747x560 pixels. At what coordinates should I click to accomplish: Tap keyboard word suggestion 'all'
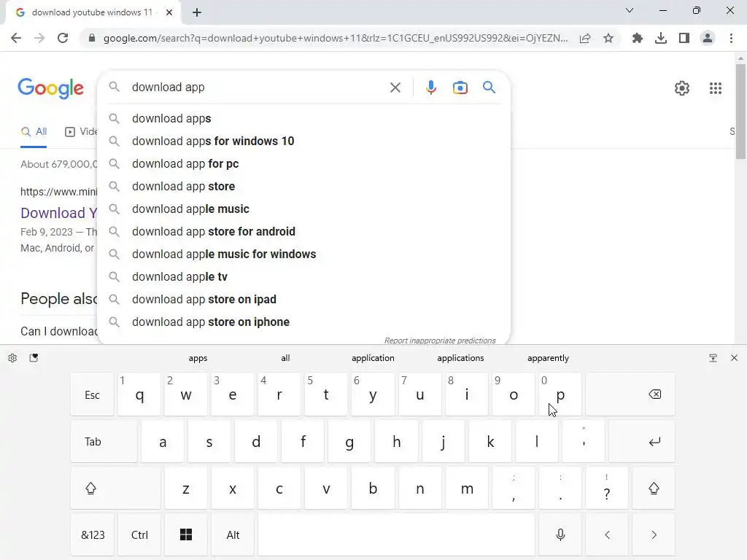tap(285, 358)
